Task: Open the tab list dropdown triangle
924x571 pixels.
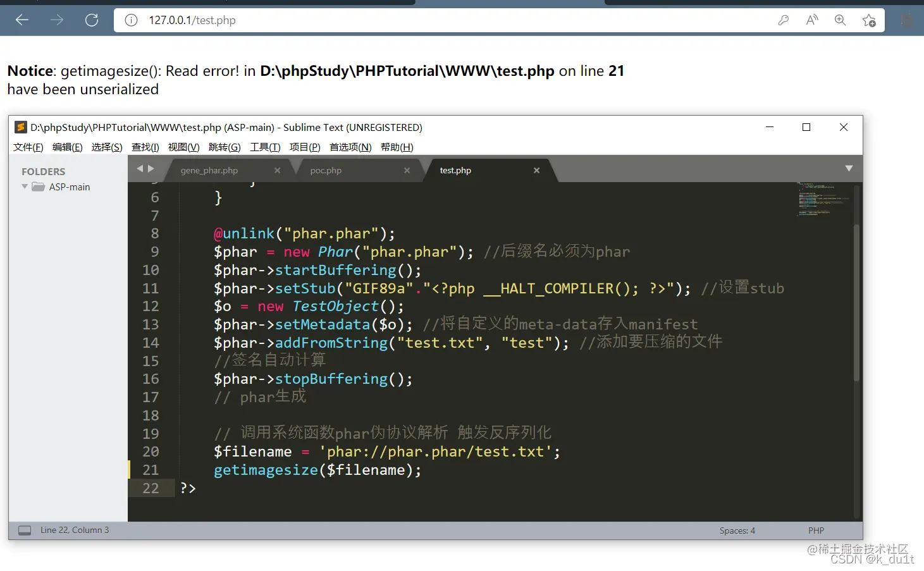Action: click(x=849, y=168)
